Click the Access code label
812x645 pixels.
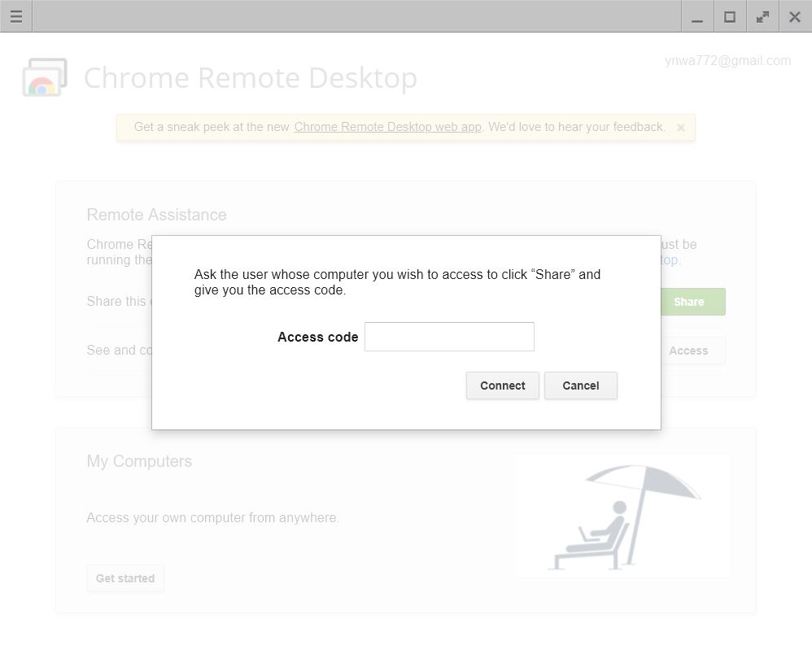click(318, 337)
